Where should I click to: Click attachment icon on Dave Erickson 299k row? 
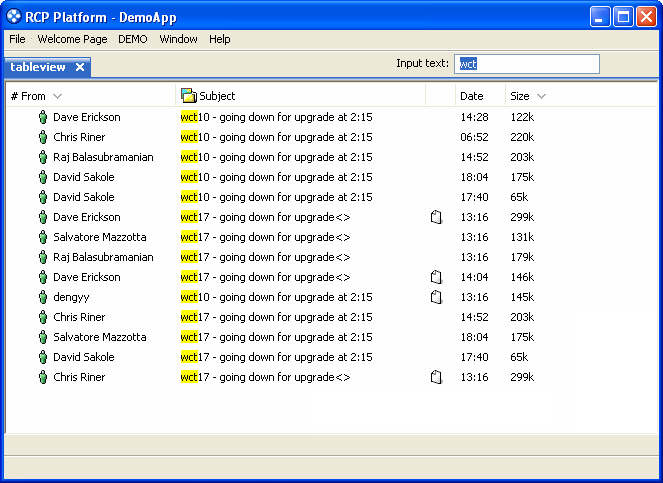436,217
